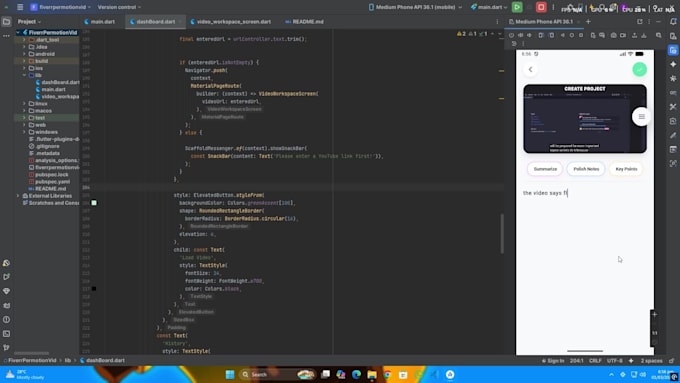Click the emulator Back navigation icon

[562, 35]
